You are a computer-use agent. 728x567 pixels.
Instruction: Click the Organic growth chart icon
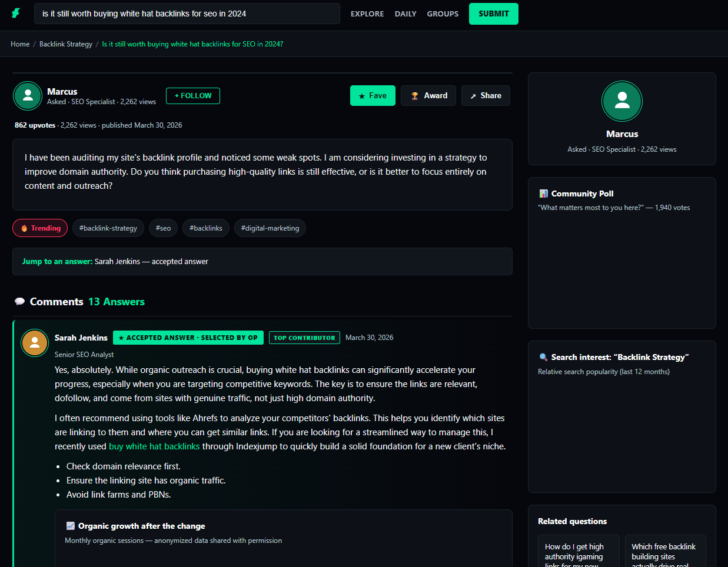[71, 526]
